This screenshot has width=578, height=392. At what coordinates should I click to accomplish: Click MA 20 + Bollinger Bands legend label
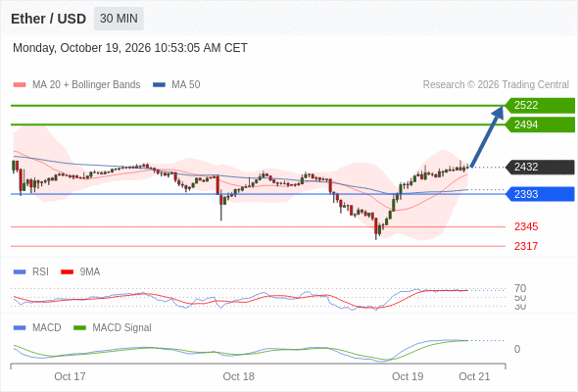86,85
